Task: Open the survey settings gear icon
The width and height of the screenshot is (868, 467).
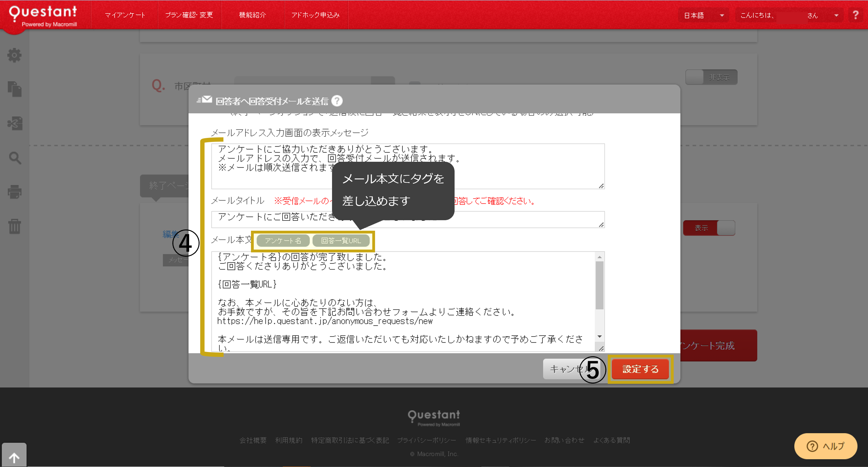Action: click(15, 56)
